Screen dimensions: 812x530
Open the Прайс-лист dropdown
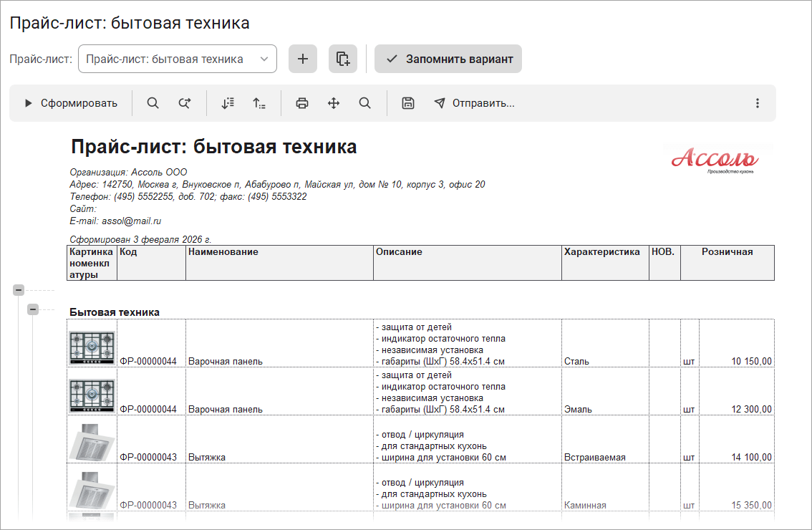178,59
